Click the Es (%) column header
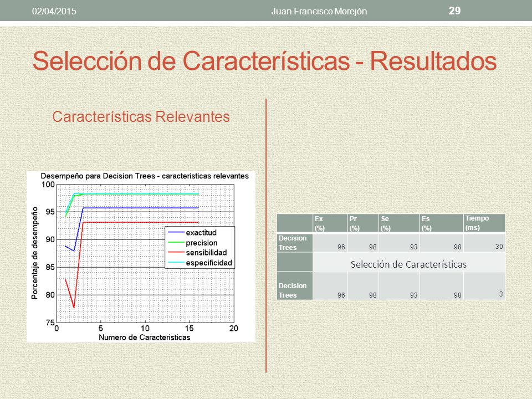 point(442,223)
